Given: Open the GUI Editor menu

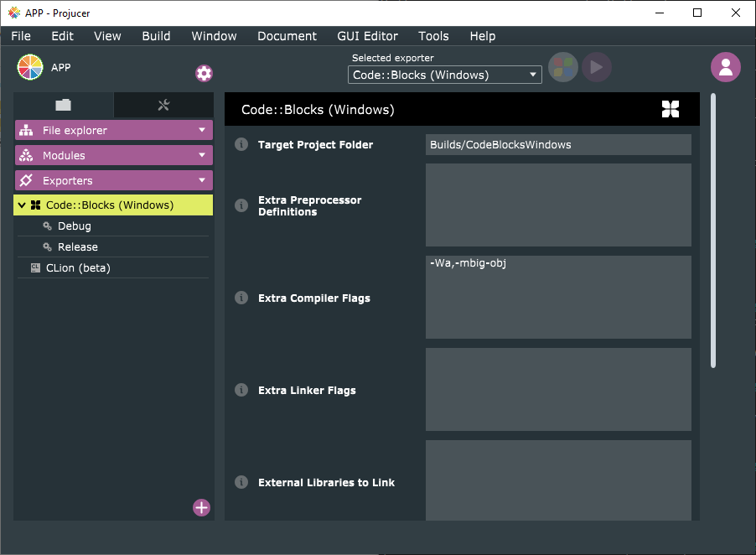Looking at the screenshot, I should coord(367,36).
